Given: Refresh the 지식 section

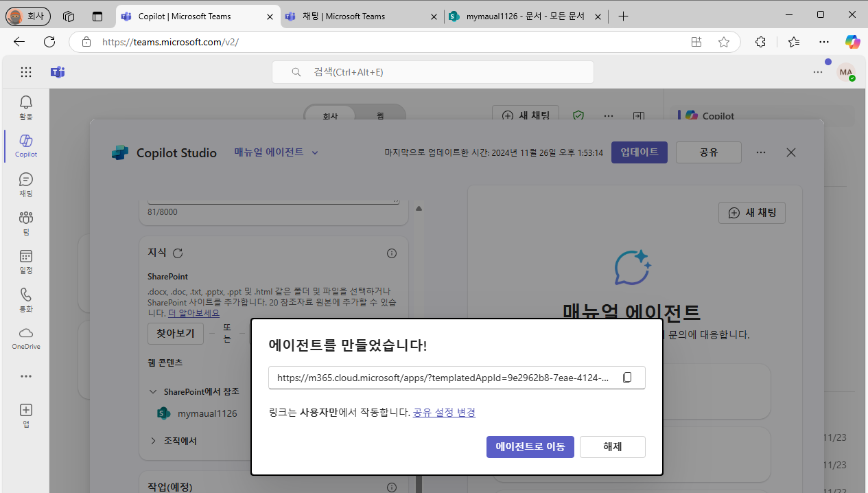Looking at the screenshot, I should 178,253.
